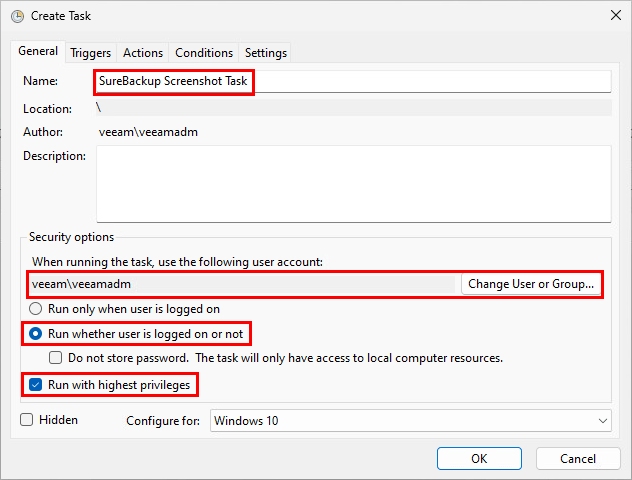Show the Settings tab

265,53
